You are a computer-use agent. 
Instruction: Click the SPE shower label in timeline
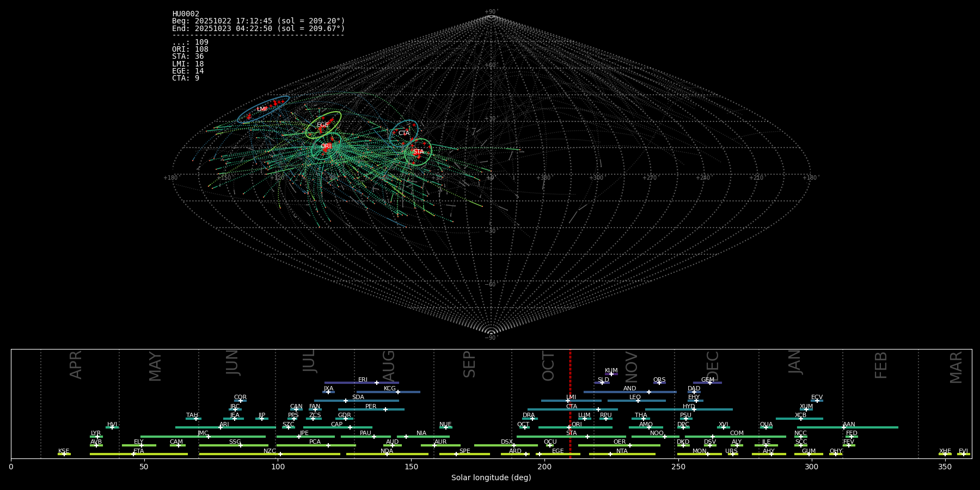pyautogui.click(x=465, y=451)
